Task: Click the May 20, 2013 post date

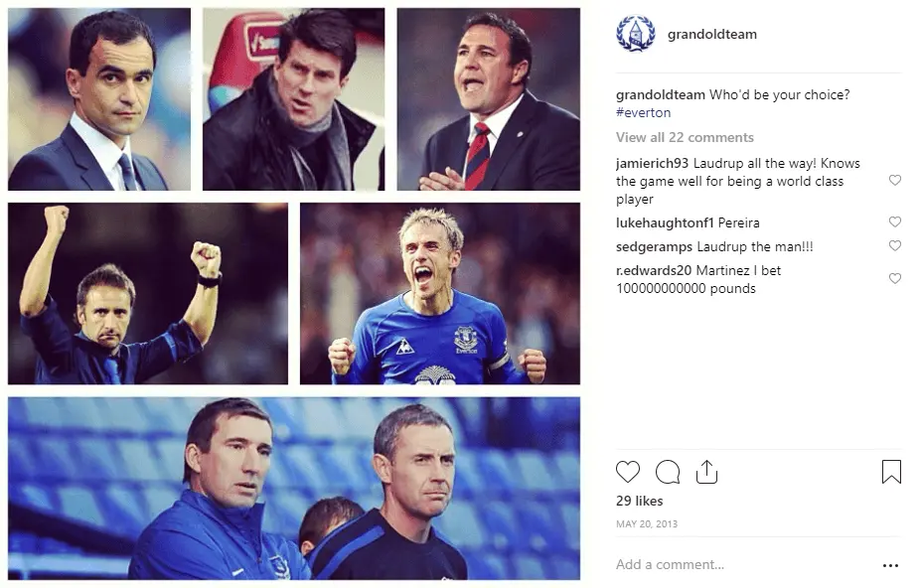Action: (647, 523)
